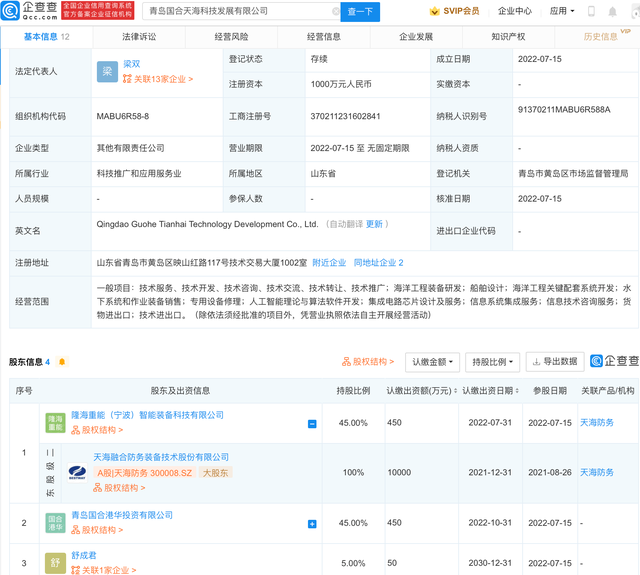Click the 查一下 search button
The height and width of the screenshot is (575, 640).
click(x=360, y=12)
